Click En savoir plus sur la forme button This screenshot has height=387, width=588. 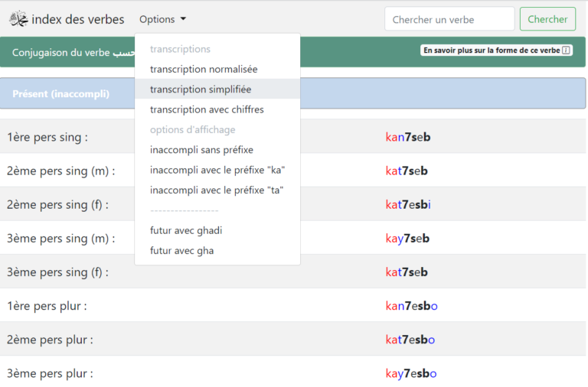click(x=497, y=50)
